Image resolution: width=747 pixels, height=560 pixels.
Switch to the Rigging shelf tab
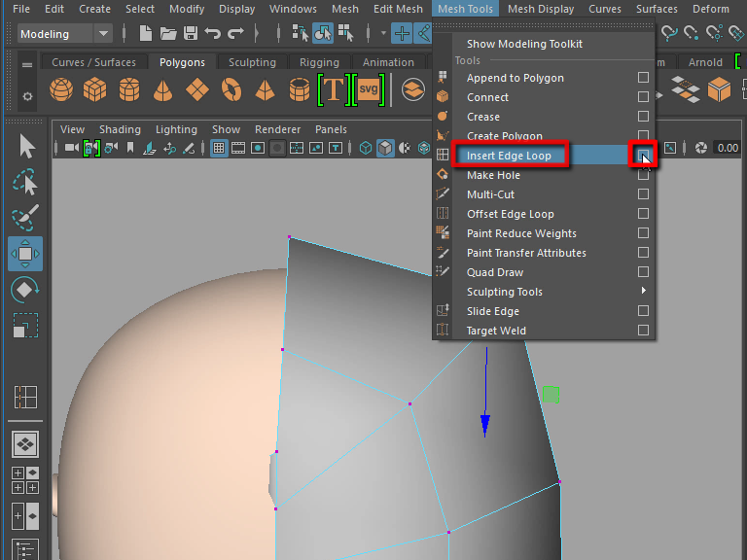click(x=319, y=62)
